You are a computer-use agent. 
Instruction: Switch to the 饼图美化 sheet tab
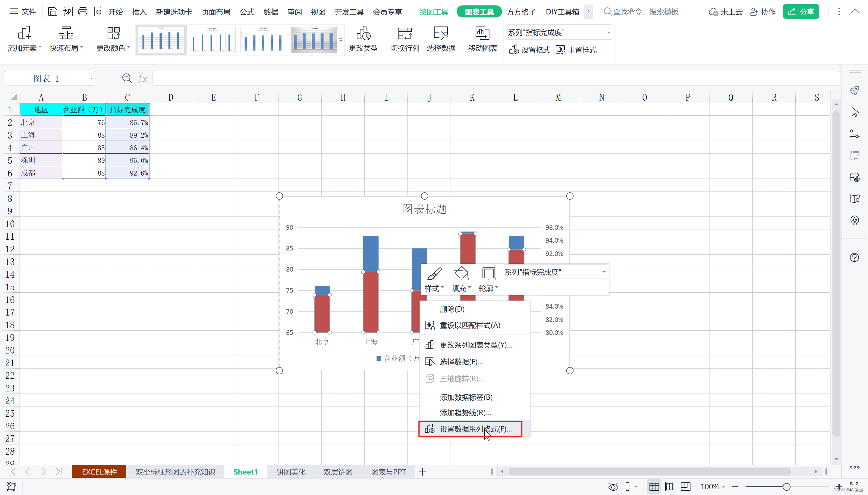291,472
